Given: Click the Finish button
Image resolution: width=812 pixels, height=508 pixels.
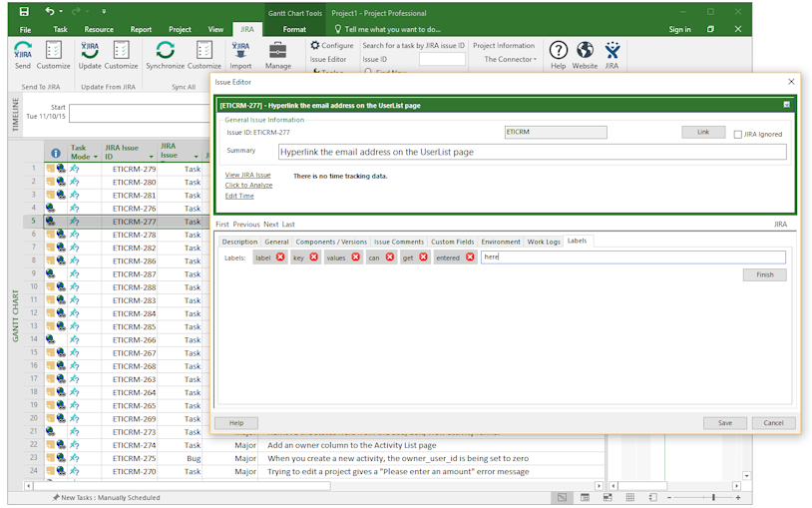Looking at the screenshot, I should tap(764, 274).
